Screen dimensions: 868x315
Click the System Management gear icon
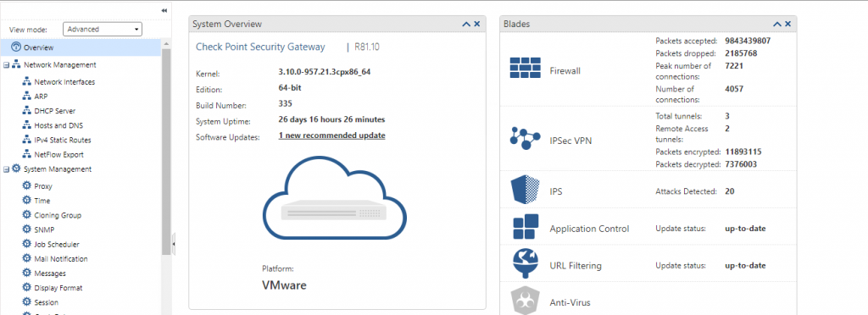click(16, 169)
